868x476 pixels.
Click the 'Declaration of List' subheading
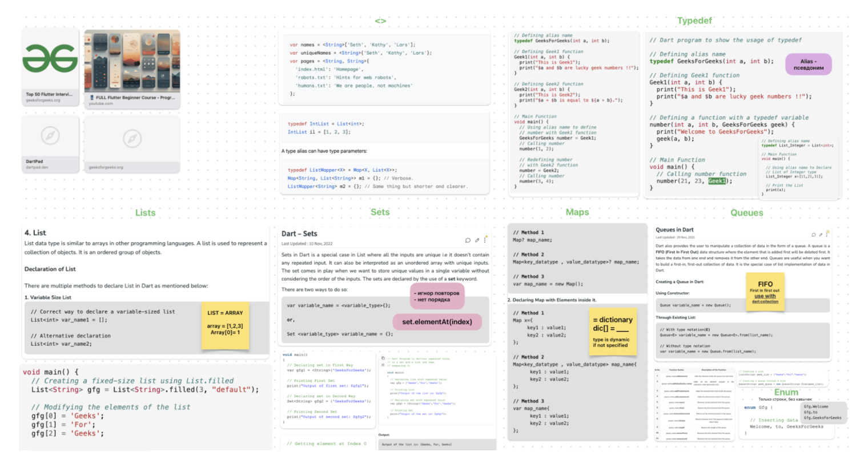(x=50, y=269)
